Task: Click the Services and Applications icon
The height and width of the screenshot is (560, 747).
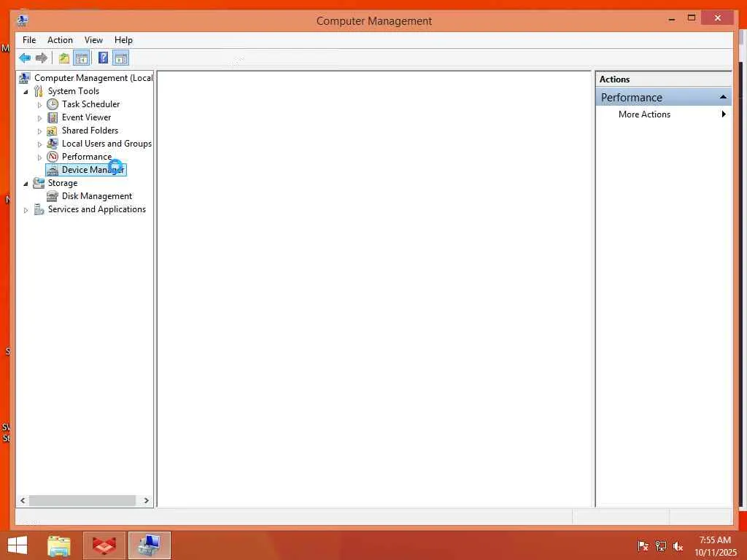Action: tap(39, 209)
